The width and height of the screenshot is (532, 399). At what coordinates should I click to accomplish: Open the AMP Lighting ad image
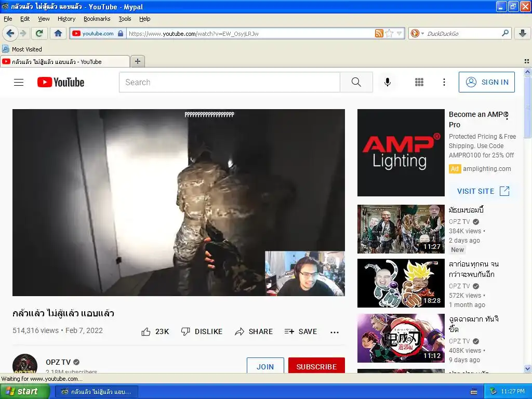[401, 153]
